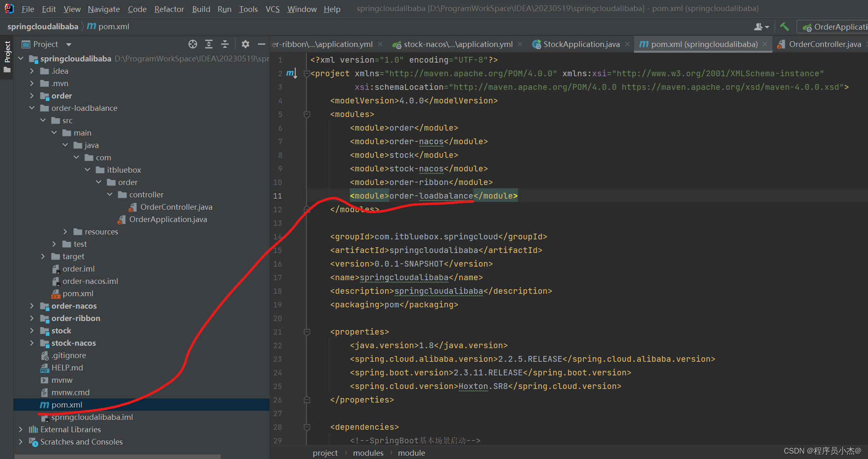Click the Locate/Select Opened File crosshair icon
Screen dimensions: 868x459
click(193, 44)
